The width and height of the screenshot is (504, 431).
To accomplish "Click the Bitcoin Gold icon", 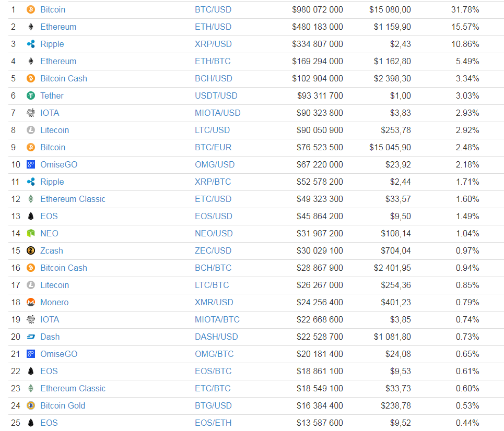I will pos(31,405).
